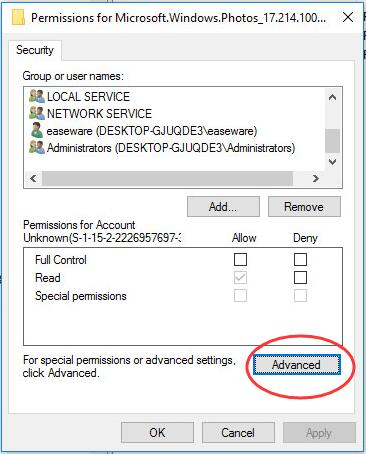The width and height of the screenshot is (366, 454).
Task: Click the grayed Allow Read checkbox
Action: pos(240,277)
